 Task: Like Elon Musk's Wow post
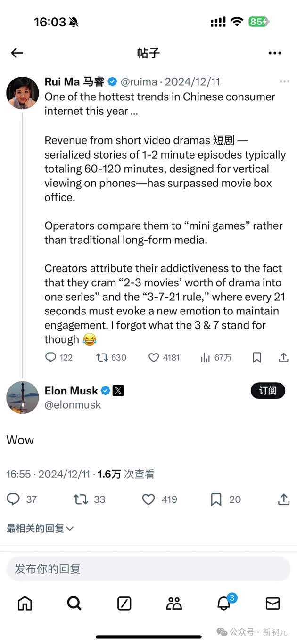point(148,499)
